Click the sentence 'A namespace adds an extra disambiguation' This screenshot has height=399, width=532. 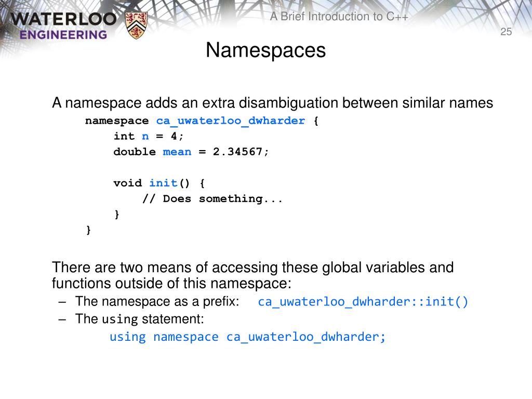click(x=272, y=103)
